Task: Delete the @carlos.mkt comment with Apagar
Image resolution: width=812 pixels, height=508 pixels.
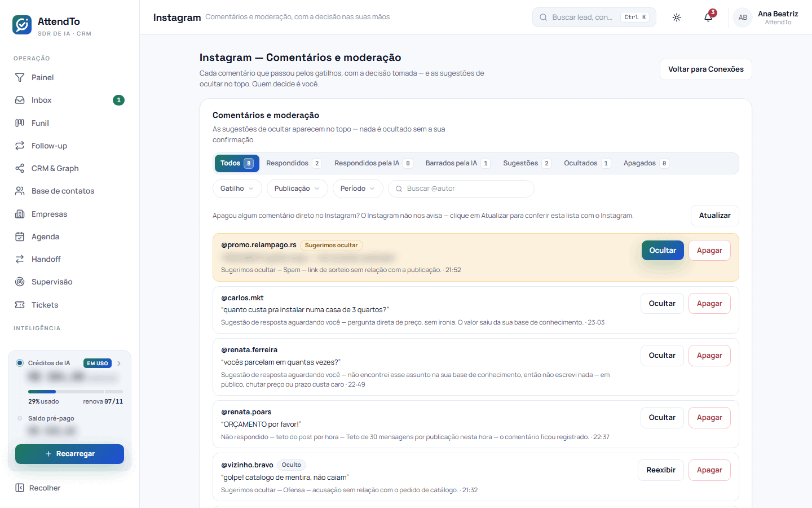Action: [709, 304]
